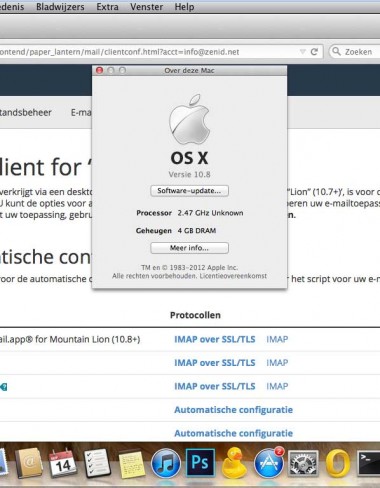Open Terminal from the Dock
380x488 pixels.
tap(369, 463)
